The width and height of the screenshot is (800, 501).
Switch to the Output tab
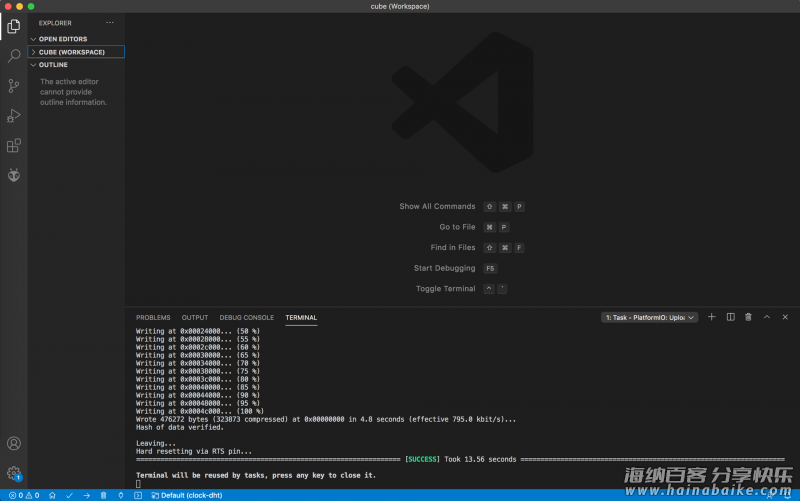[x=195, y=317]
